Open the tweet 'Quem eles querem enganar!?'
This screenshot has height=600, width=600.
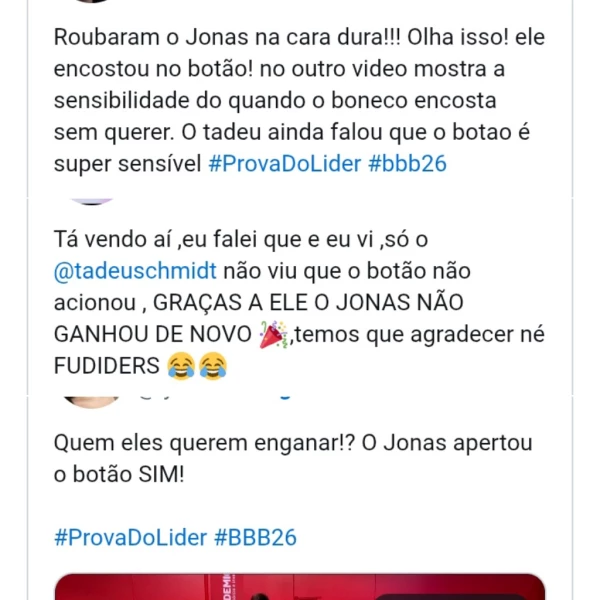pyautogui.click(x=293, y=458)
